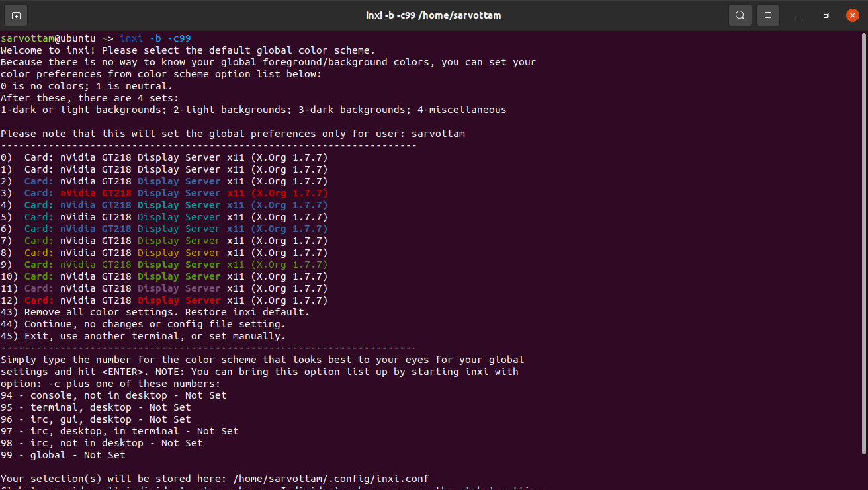This screenshot has width=868, height=490.
Task: Restore the terminal window size
Action: click(x=825, y=15)
